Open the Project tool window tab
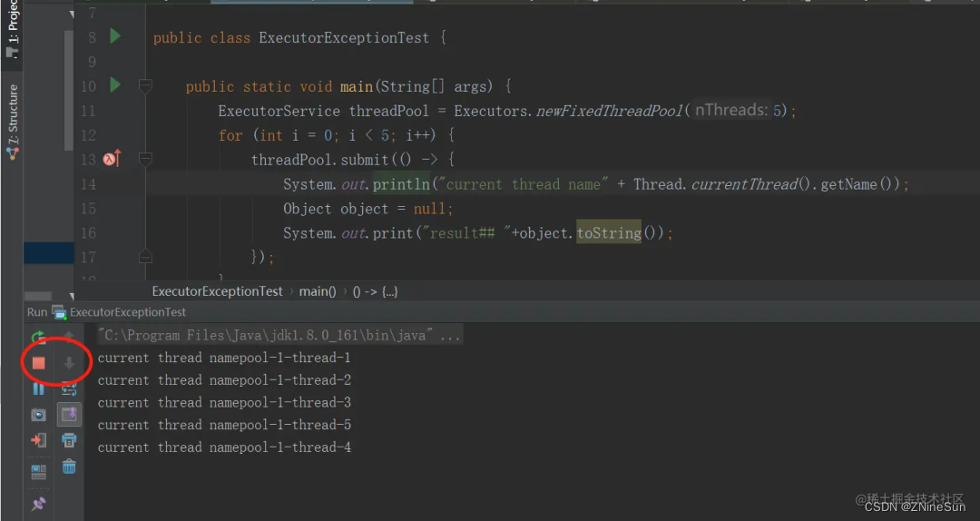 click(x=13, y=29)
